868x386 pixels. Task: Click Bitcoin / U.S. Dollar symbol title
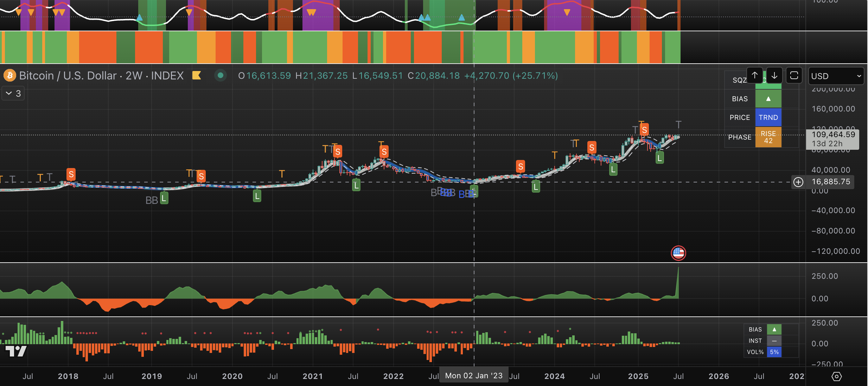tap(68, 76)
